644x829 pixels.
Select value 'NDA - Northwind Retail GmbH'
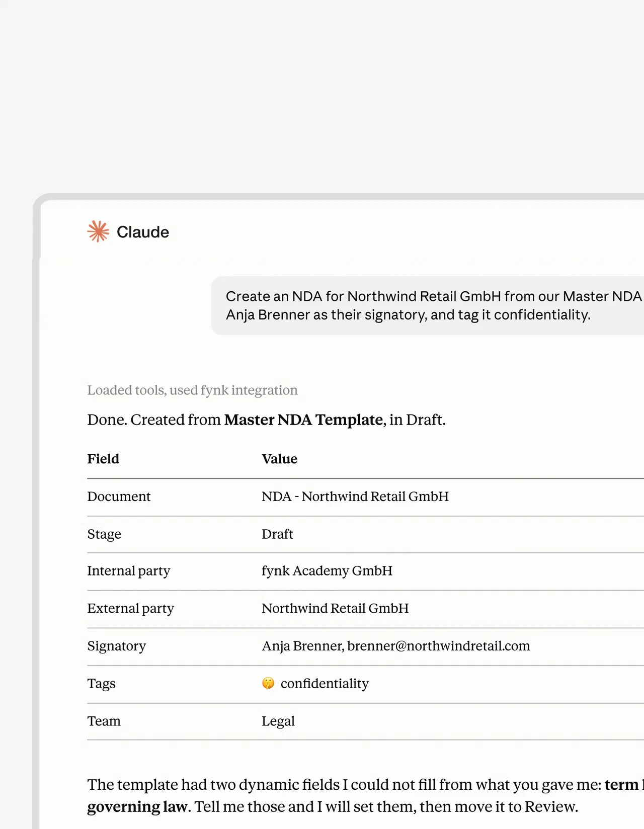click(x=355, y=496)
